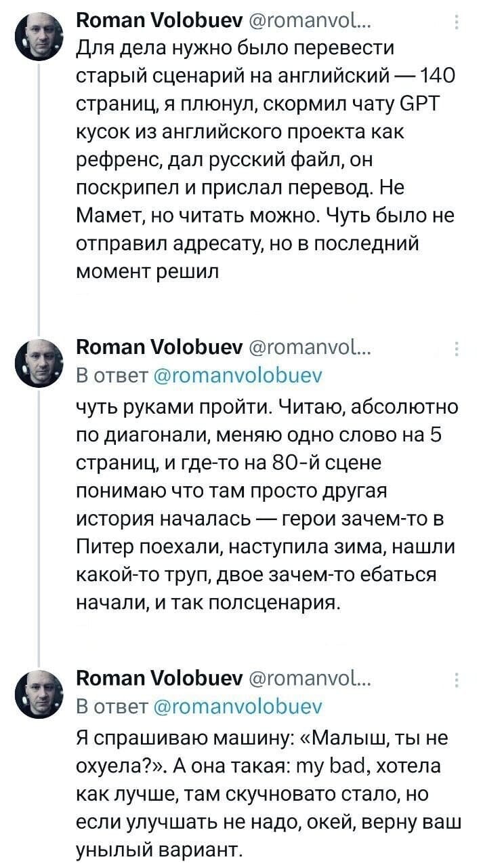481x868 pixels.
Task: Click thread line between first and second tweets
Action: tap(39, 203)
